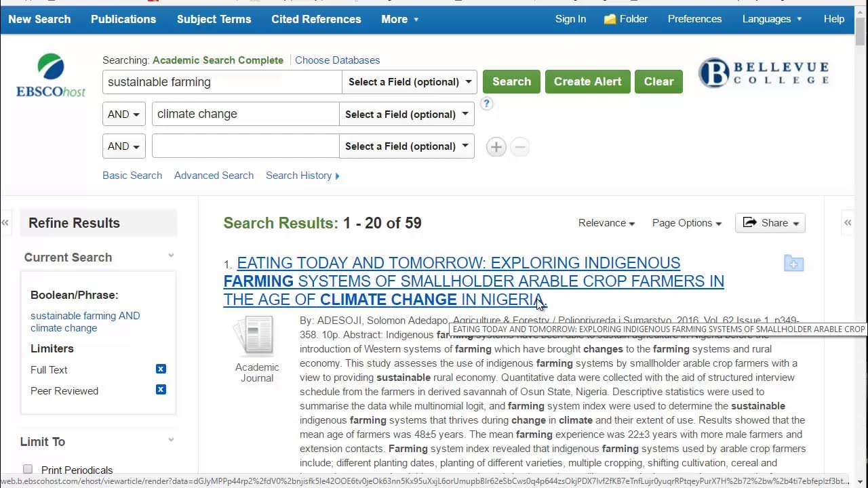Viewport: 868px width, 488px height.
Task: Open first row Select a Field dropdown
Action: 410,82
